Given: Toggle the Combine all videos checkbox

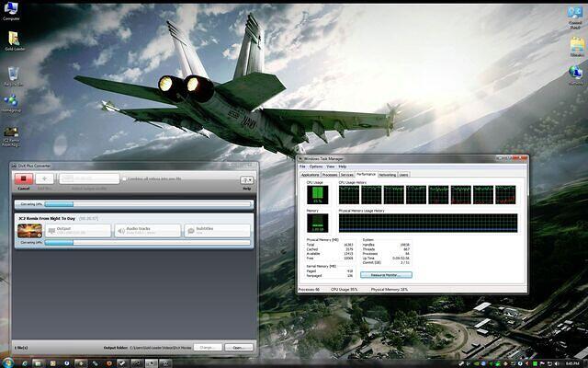Looking at the screenshot, I should 125,178.
